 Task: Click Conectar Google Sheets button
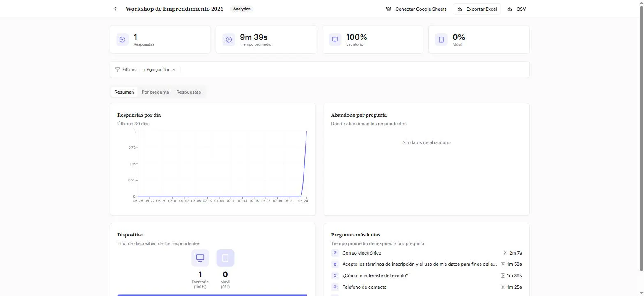(x=416, y=9)
